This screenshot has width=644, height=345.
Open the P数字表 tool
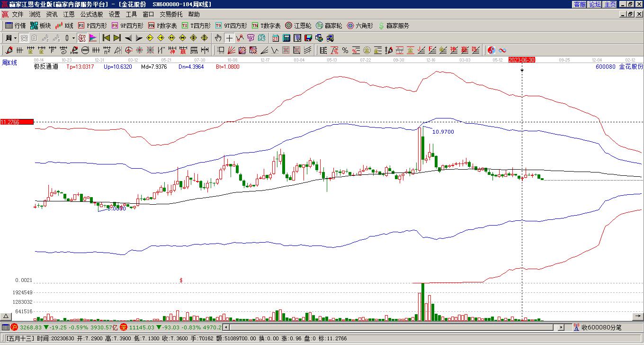[x=162, y=26]
